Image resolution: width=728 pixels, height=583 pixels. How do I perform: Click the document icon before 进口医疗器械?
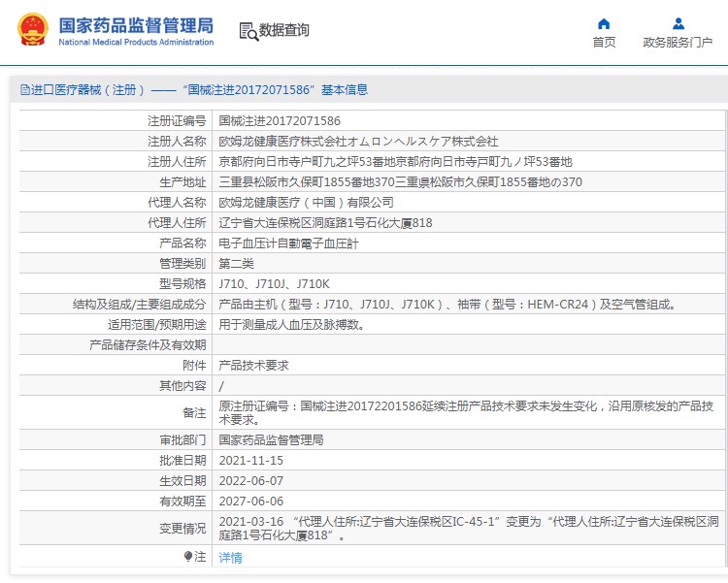click(x=25, y=89)
